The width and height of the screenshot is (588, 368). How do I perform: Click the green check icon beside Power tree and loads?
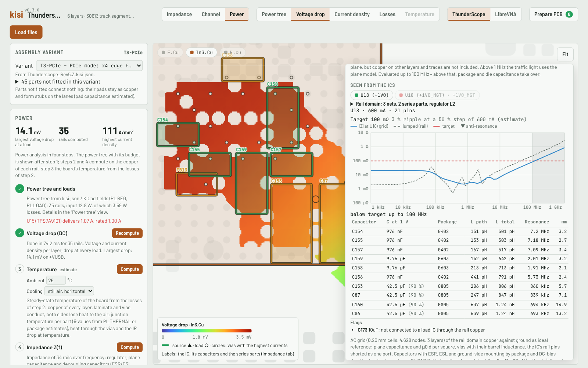coord(20,189)
